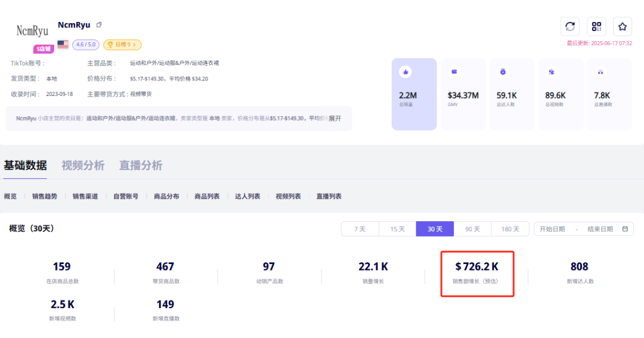Switch to the 直播分析 tab

point(141,166)
